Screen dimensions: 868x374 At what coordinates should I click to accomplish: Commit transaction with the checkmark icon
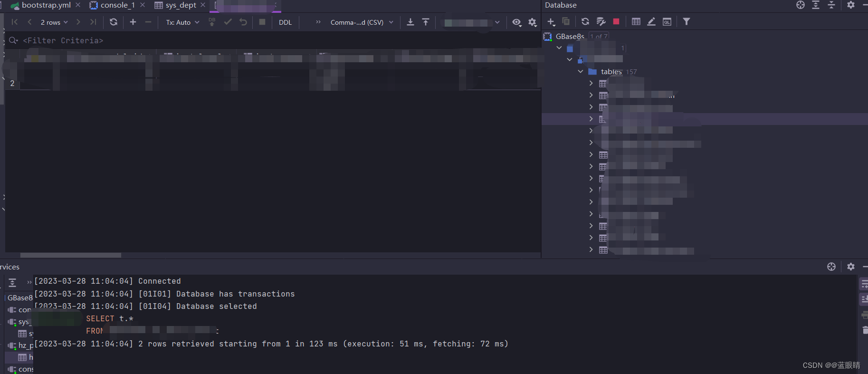(228, 22)
